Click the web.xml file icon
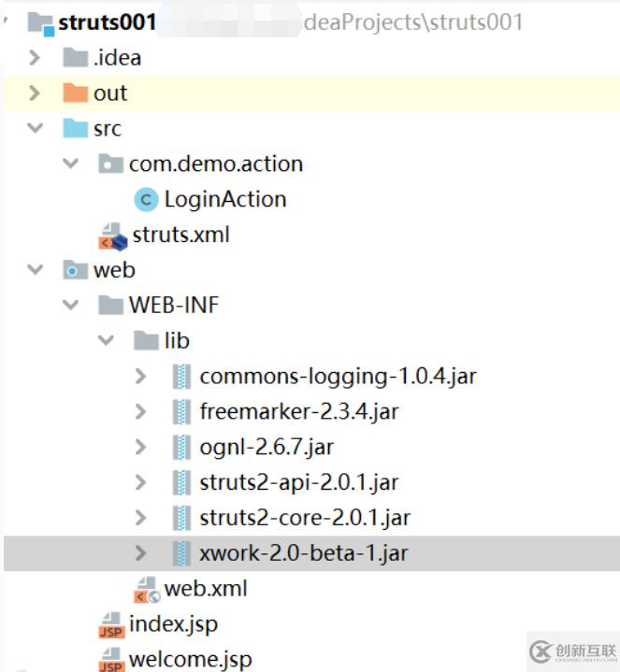The width and height of the screenshot is (620, 672). (147, 590)
